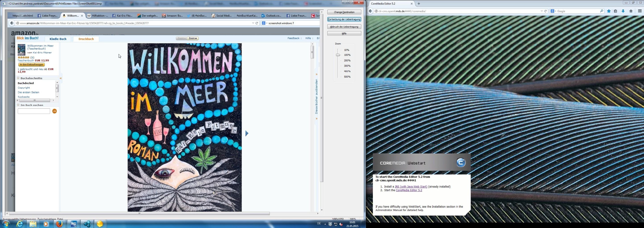Screen dimensions: 644x228
Task: Go back in the CoreMedia browser window
Action: pyautogui.click(x=371, y=11)
